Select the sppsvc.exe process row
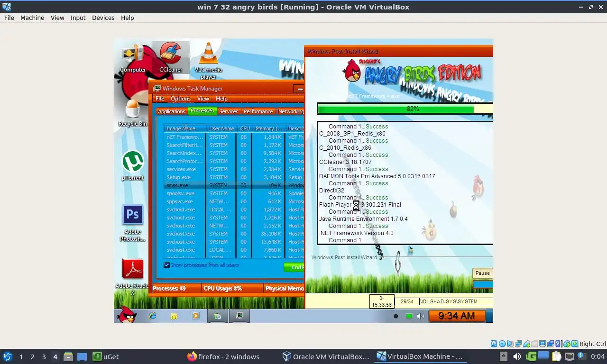607x364 pixels. 234,201
